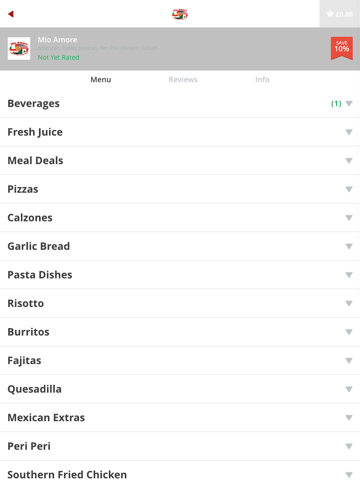The image size is (360, 480).
Task: Open the Info tab
Action: point(262,80)
